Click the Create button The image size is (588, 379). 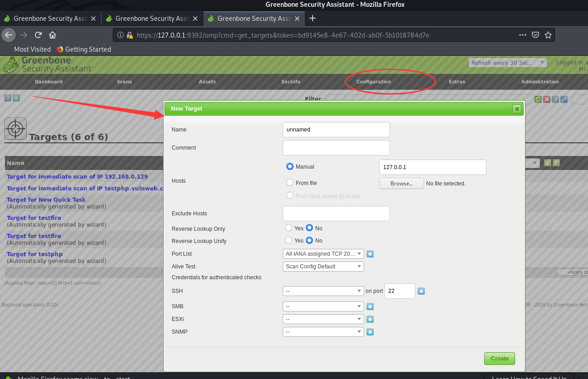500,359
